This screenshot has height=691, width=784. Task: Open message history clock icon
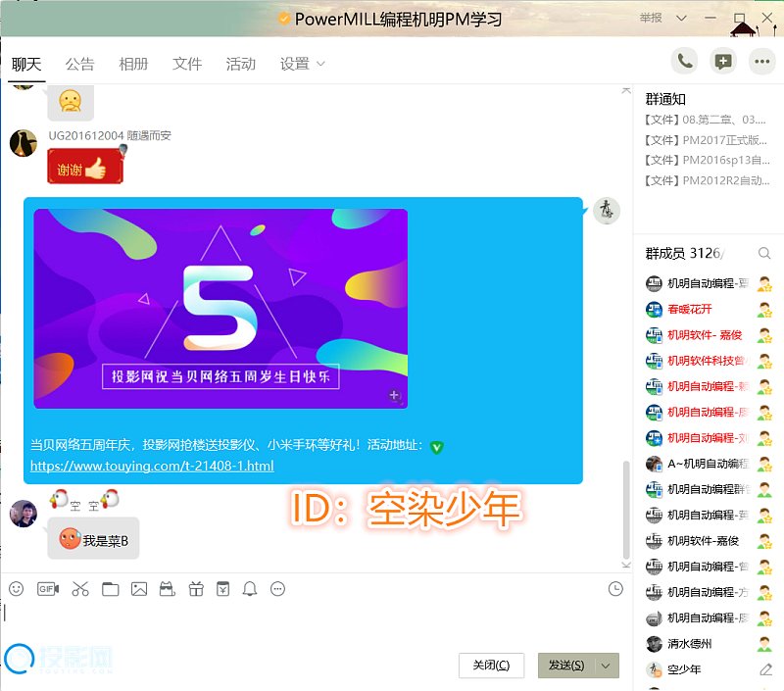pos(615,589)
